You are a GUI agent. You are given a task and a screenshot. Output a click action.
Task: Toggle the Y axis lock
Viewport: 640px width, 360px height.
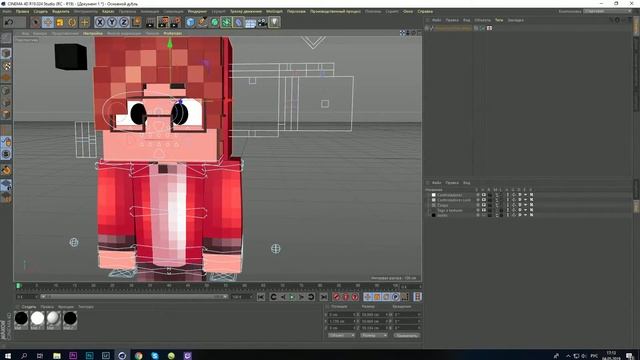pyautogui.click(x=112, y=22)
